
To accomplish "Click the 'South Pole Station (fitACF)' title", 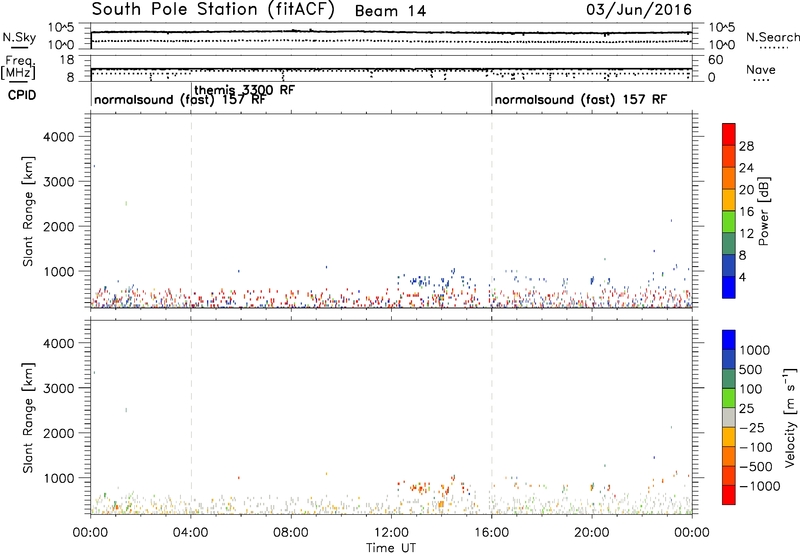I will 213,10.
